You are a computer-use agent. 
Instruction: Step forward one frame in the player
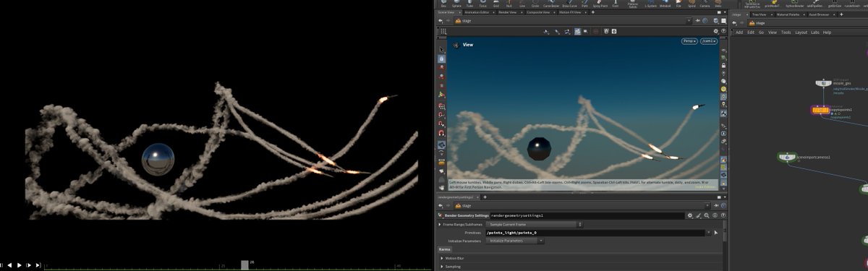coord(28,265)
